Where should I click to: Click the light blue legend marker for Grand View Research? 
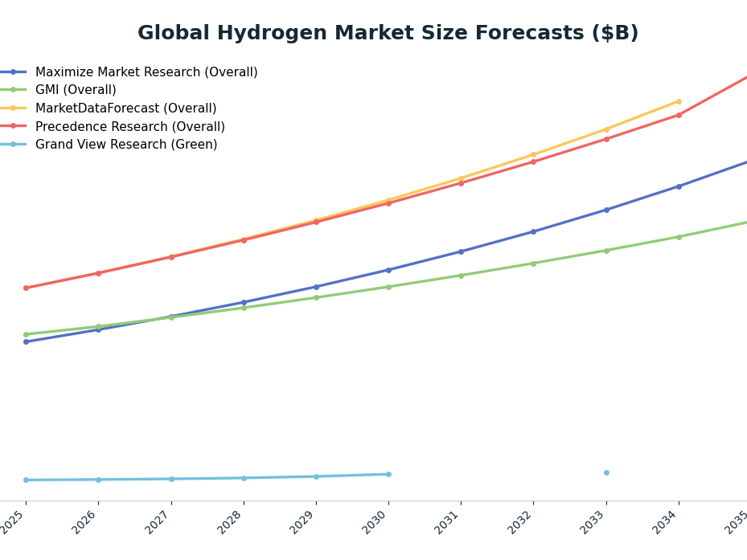[14, 144]
